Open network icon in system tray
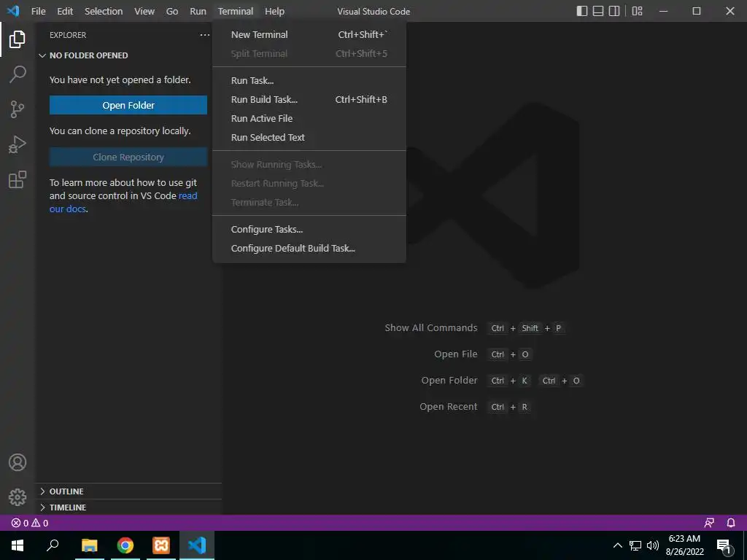 [x=635, y=545]
